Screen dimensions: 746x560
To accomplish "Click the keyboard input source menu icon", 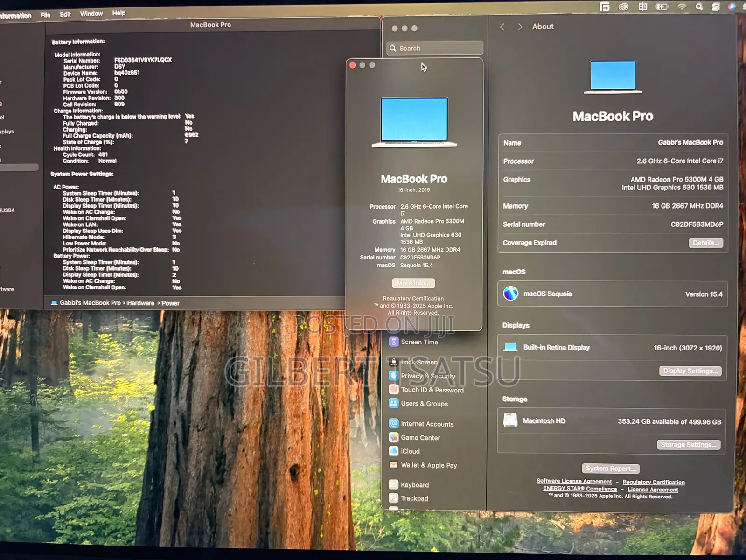I will click(642, 7).
